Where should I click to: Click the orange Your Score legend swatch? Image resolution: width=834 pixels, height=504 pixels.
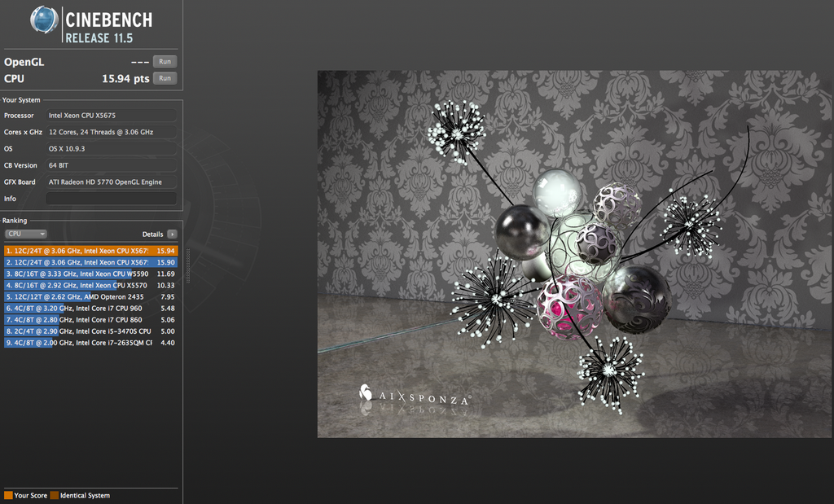[x=8, y=495]
